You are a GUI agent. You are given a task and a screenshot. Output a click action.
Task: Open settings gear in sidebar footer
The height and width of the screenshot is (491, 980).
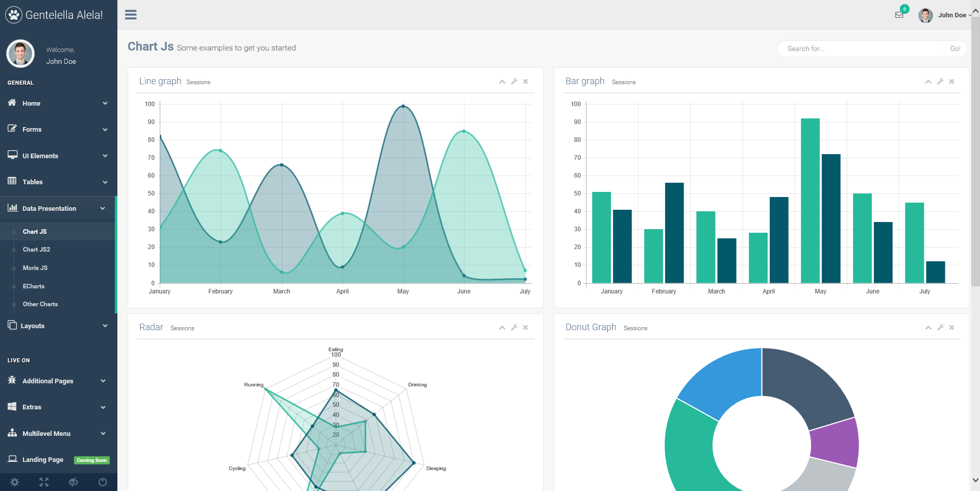pos(15,482)
